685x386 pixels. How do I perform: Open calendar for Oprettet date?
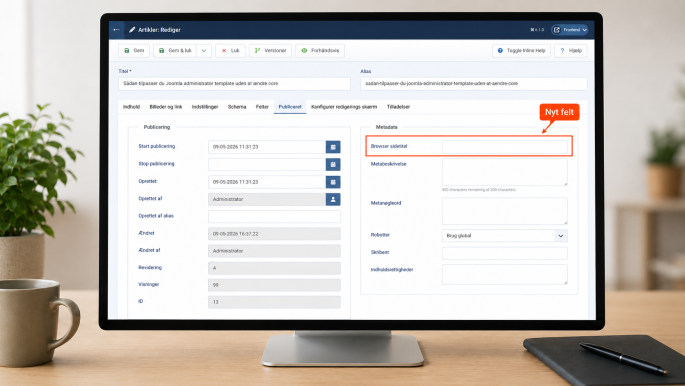click(x=333, y=182)
